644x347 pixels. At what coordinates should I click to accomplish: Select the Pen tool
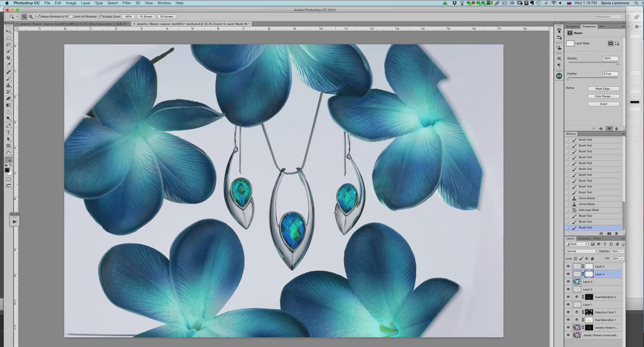[x=8, y=126]
